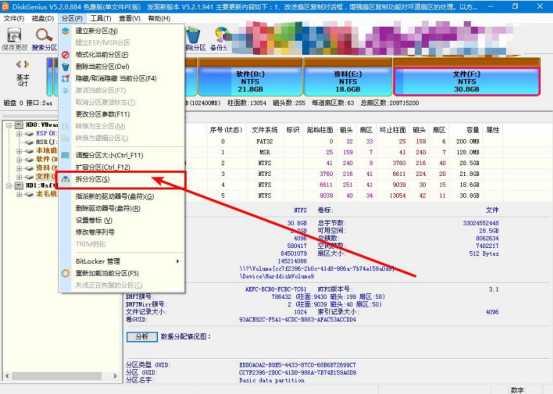Select 修改卷序列号 menu entry
This screenshot has width=553, height=394.
point(95,232)
